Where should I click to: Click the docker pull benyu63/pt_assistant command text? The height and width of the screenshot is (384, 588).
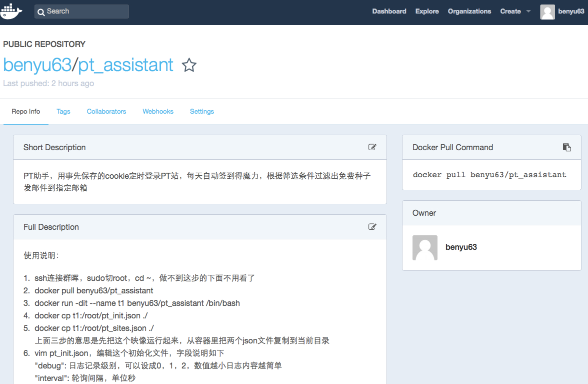(489, 175)
